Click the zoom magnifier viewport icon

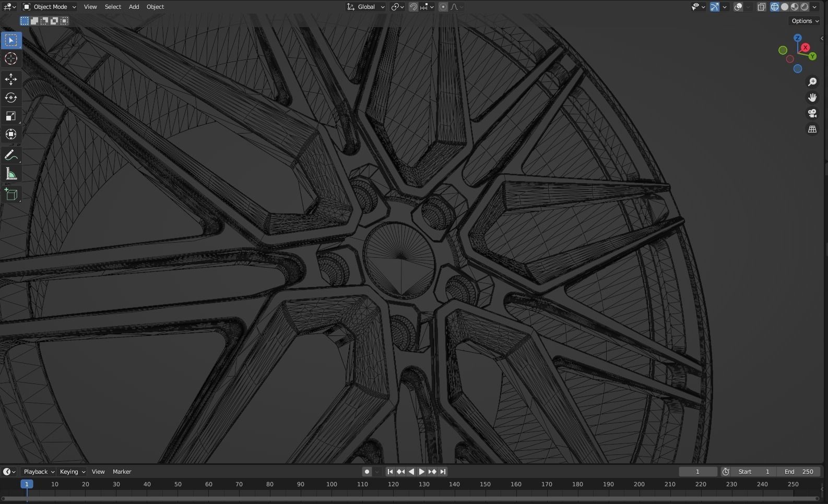click(x=812, y=82)
